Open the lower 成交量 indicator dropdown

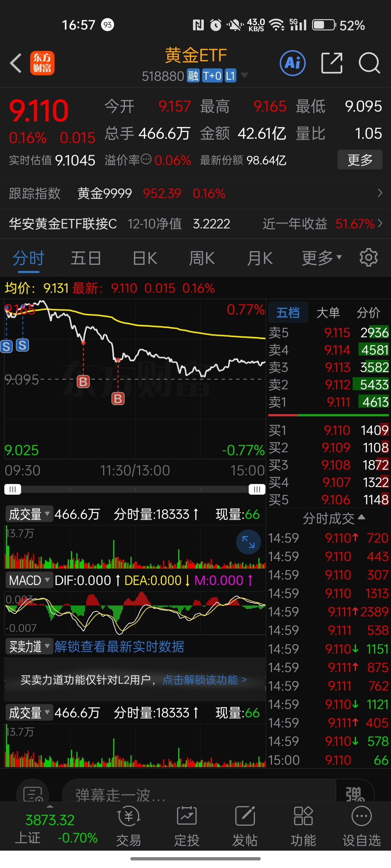click(x=29, y=712)
